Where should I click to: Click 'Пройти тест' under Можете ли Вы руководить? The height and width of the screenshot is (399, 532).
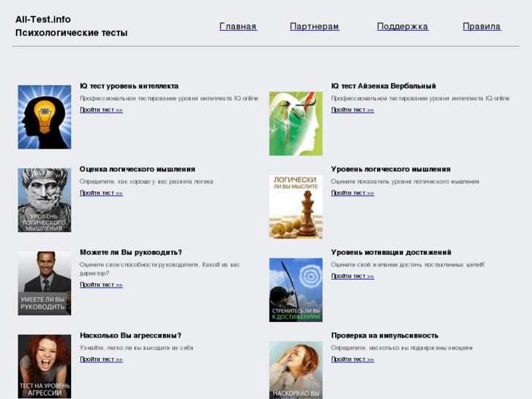(101, 285)
